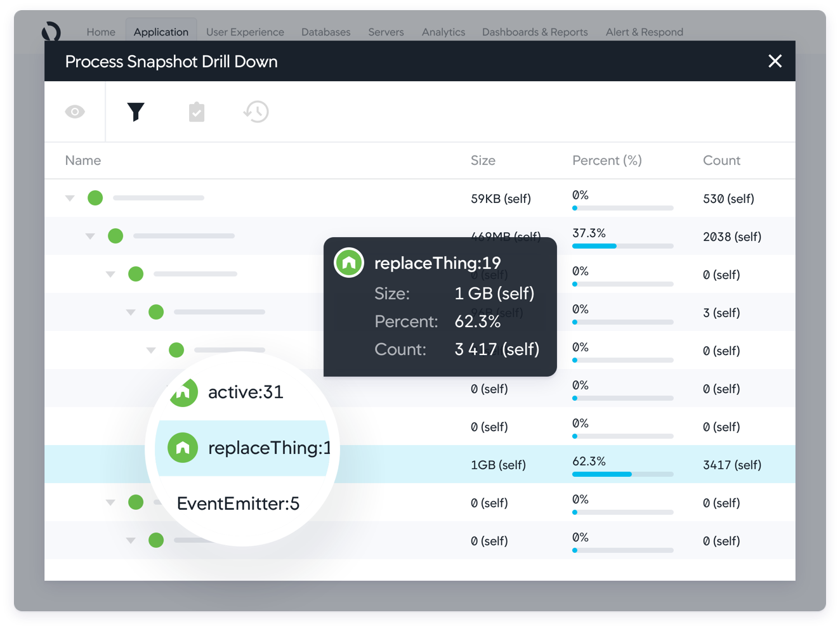The image size is (840, 629).
Task: Collapse the last row expander arrow
Action: [131, 541]
